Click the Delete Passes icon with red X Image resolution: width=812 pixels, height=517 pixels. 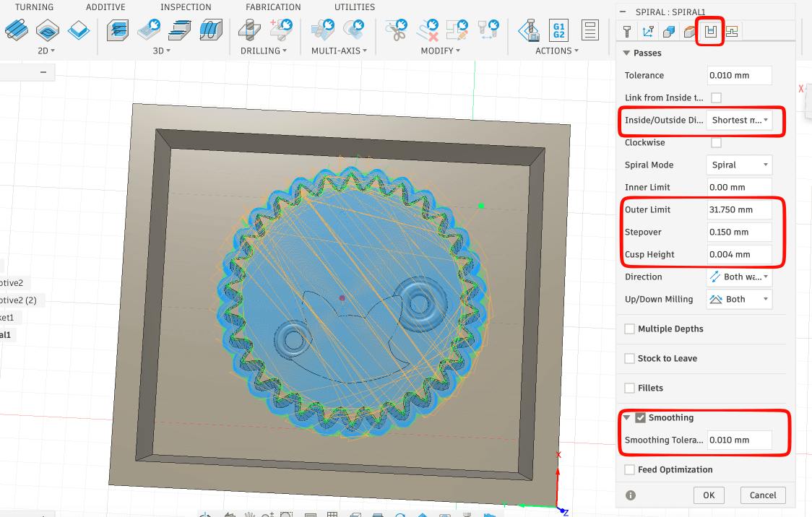click(x=428, y=30)
